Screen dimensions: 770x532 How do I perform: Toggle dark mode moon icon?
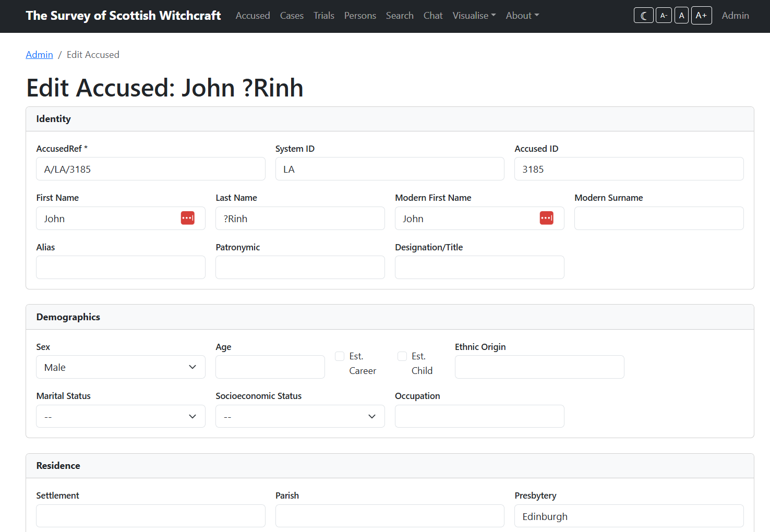click(643, 16)
